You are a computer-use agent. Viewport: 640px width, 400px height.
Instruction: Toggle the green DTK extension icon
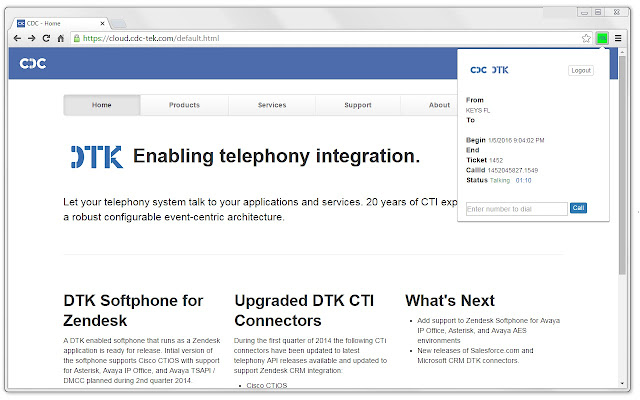(x=602, y=38)
